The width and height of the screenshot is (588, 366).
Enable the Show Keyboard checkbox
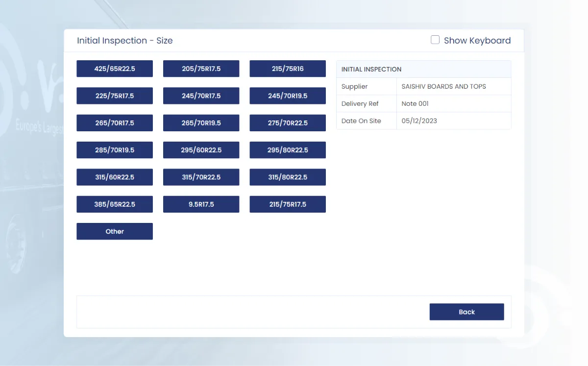coord(435,40)
